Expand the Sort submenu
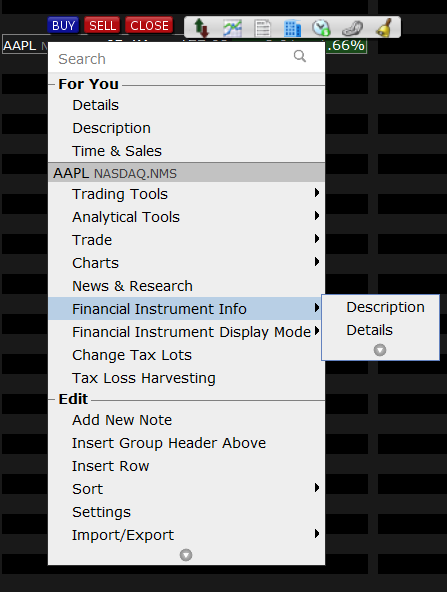Image resolution: width=447 pixels, height=592 pixels. pyautogui.click(x=187, y=489)
